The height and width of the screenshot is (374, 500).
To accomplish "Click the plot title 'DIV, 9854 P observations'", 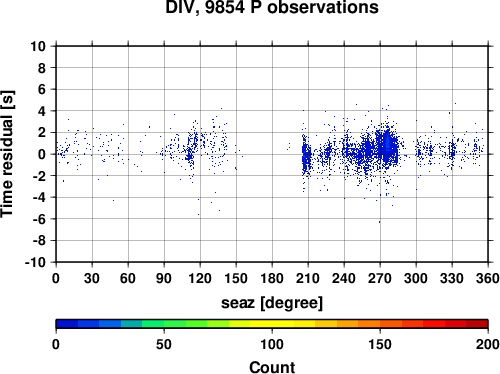I will (272, 7).
